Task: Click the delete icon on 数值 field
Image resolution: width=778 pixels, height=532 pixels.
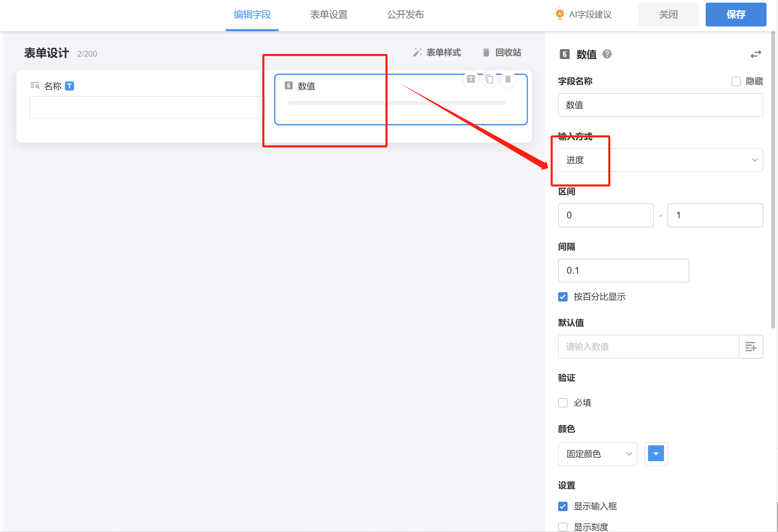Action: 508,79
